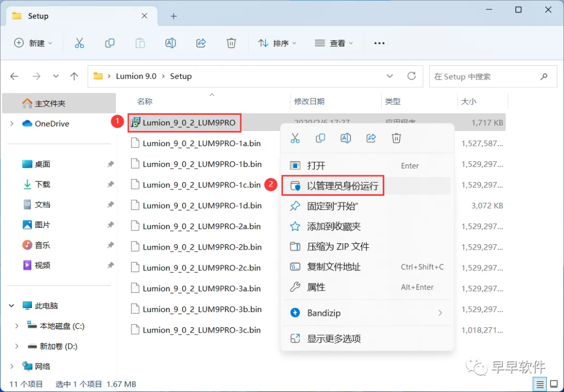564x392 pixels.
Task: Select 主文件夹 in navigation pane
Action: [x=59, y=103]
